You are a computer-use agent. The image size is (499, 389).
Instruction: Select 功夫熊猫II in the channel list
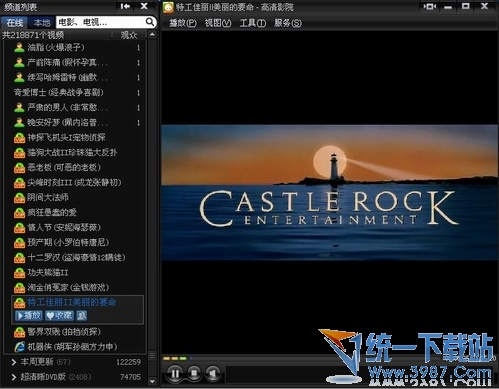tap(47, 272)
